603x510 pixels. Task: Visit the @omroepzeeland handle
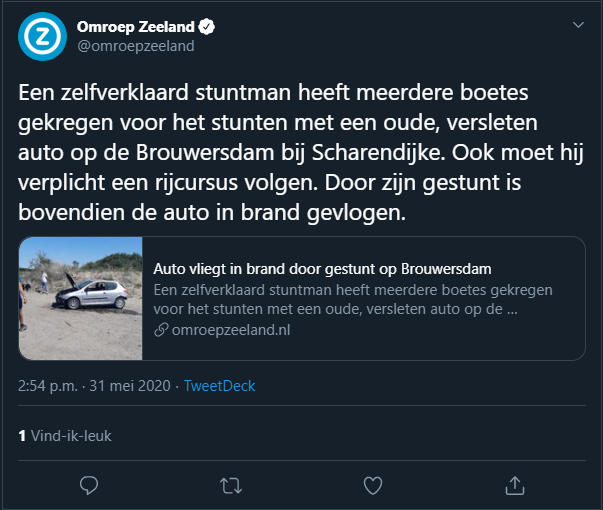coord(135,45)
